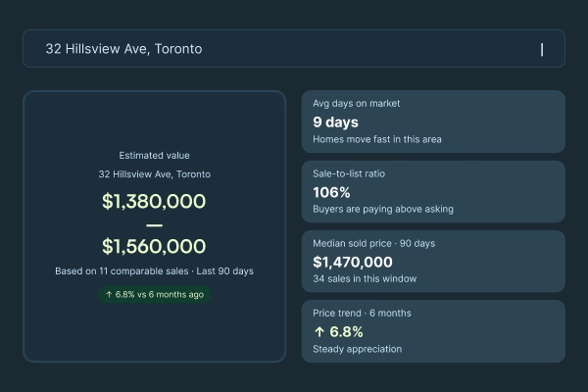Click the address search field
Image resolution: width=588 pixels, height=392 pixels.
click(294, 49)
